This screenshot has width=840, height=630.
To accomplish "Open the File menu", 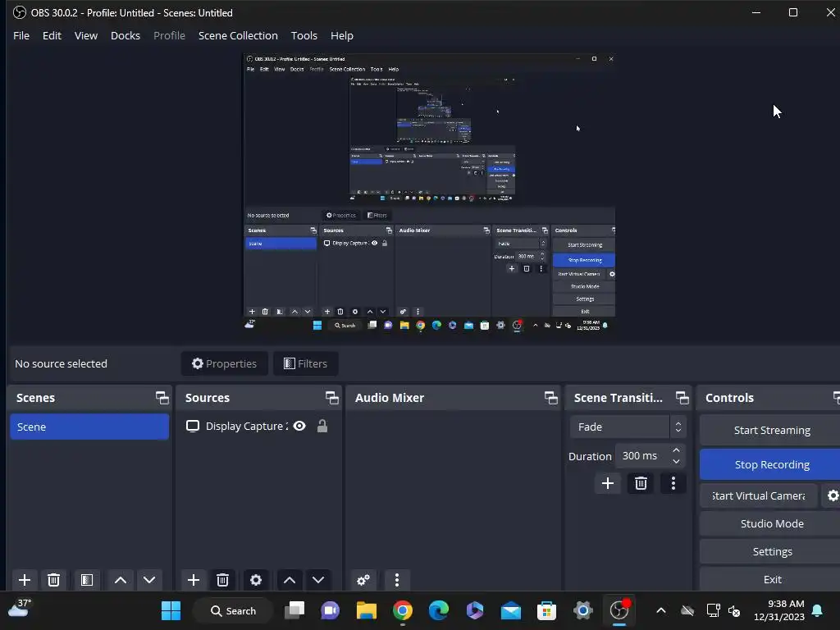I will (x=21, y=35).
